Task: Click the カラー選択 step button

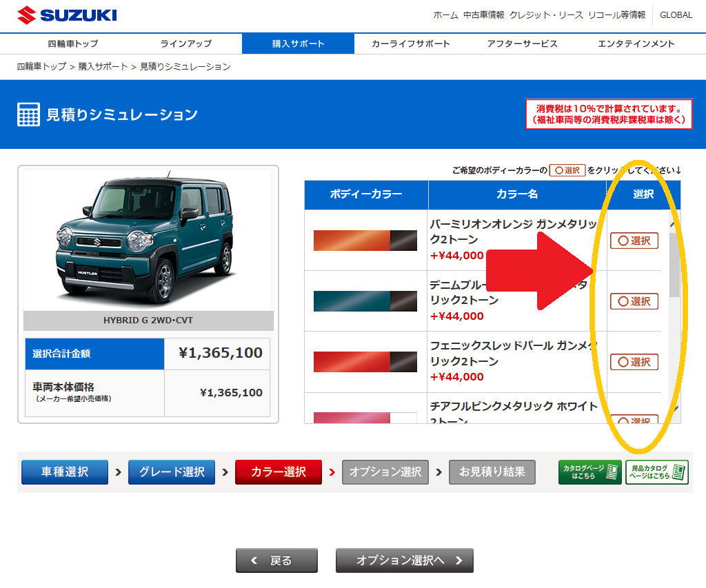Action: (x=279, y=472)
